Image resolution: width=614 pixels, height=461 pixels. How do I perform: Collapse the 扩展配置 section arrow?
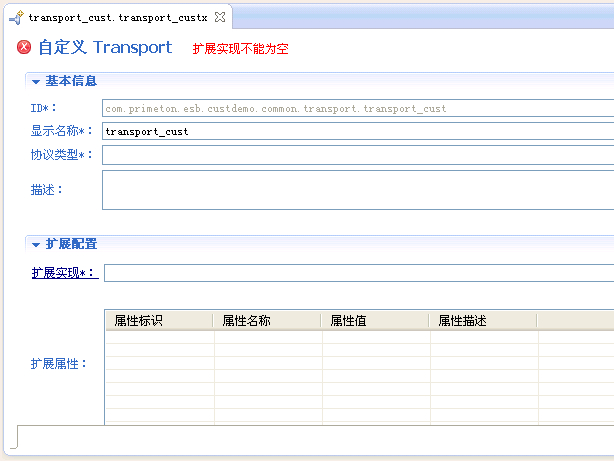(x=36, y=244)
